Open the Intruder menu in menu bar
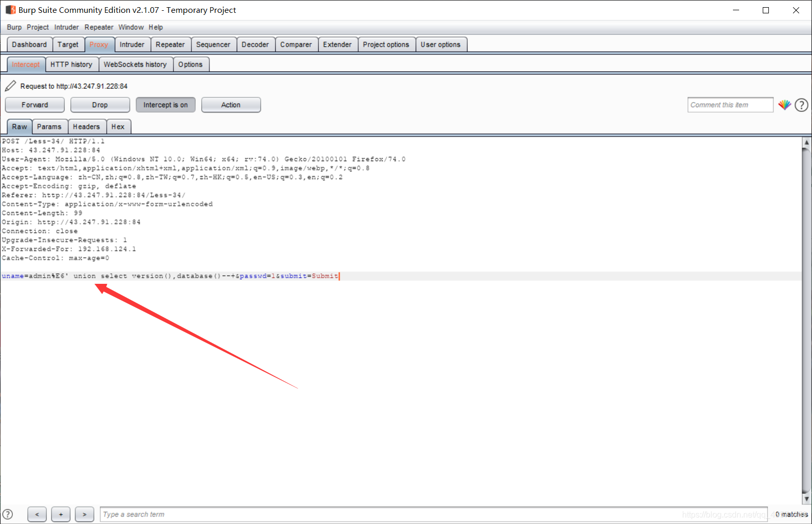812x524 pixels. click(x=67, y=27)
